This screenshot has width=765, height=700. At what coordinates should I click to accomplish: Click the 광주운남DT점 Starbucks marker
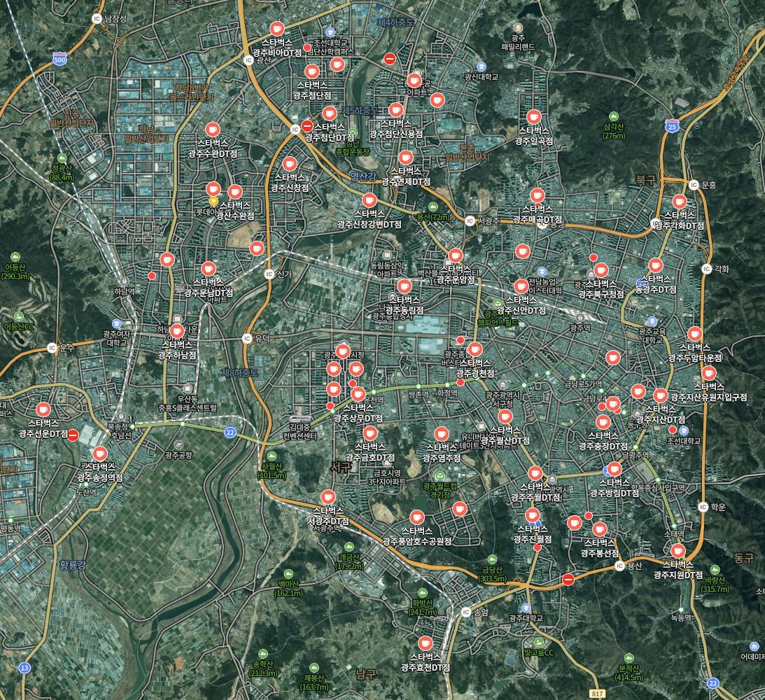coord(209,268)
